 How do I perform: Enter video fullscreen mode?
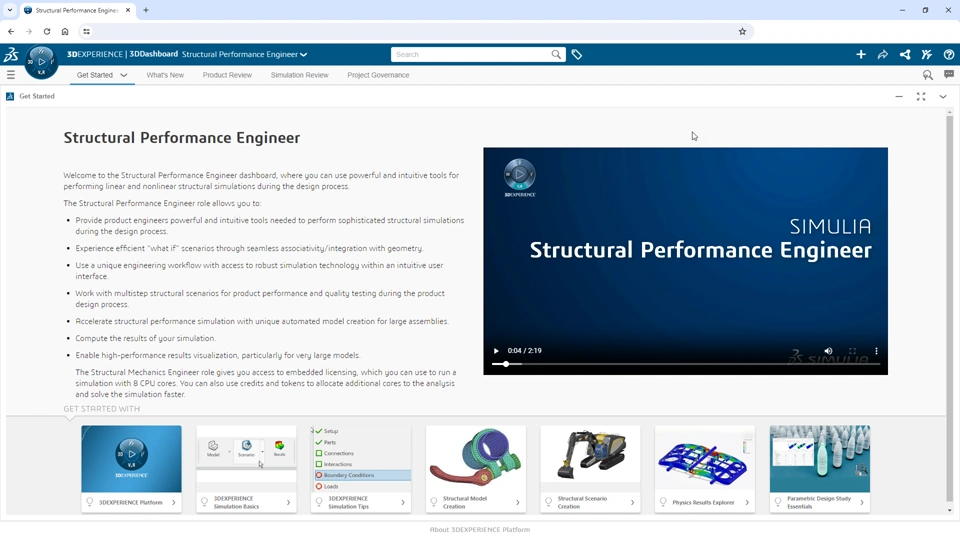pos(852,351)
